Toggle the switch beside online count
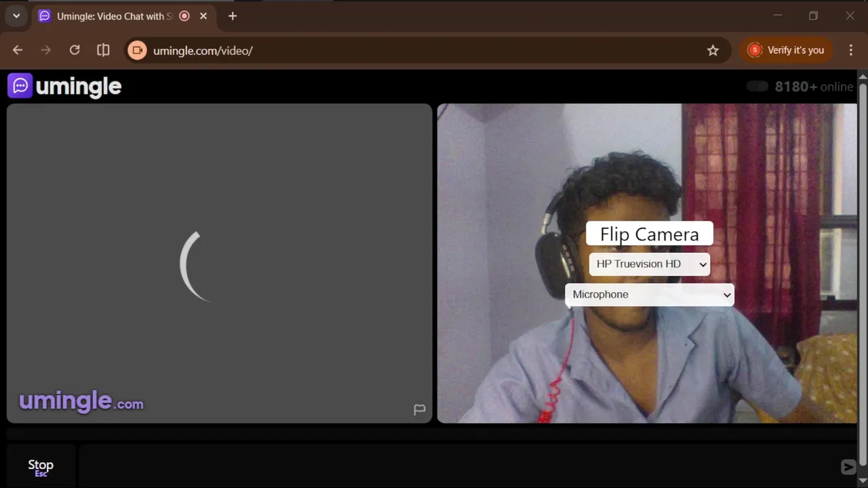868x488 pixels. (x=757, y=86)
